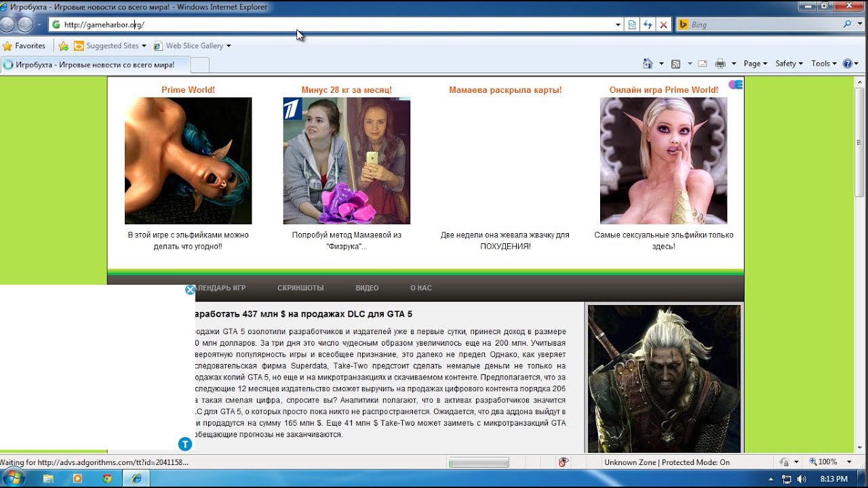The image size is (868, 488).
Task: Click the two girls selfie ad thumbnail
Action: (347, 161)
